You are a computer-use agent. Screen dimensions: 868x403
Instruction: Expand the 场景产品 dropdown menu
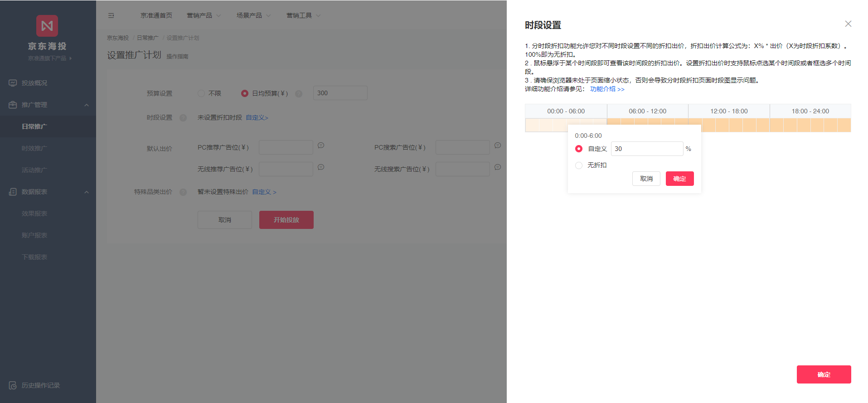tap(253, 15)
